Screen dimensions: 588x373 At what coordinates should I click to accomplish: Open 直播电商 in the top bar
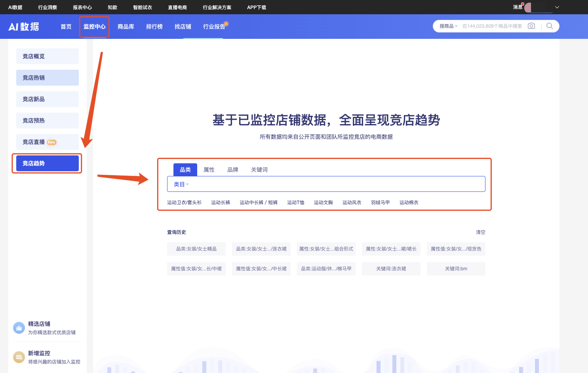177,7
